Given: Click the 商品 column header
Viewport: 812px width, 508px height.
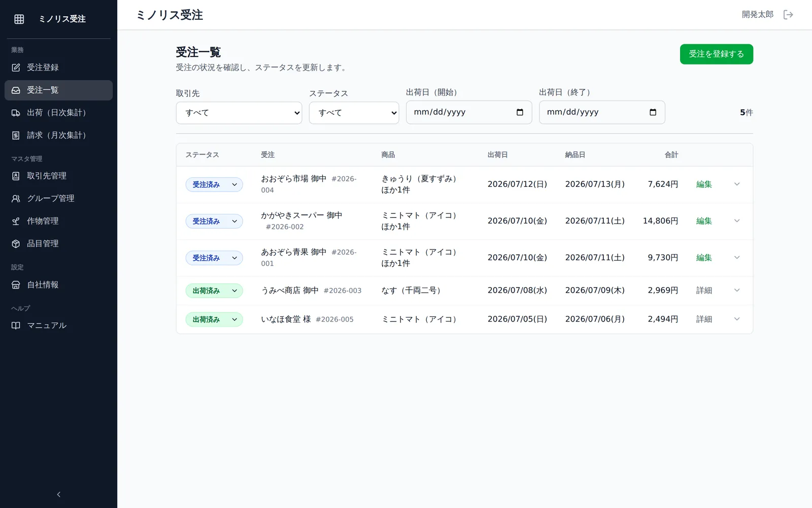Looking at the screenshot, I should pos(388,155).
